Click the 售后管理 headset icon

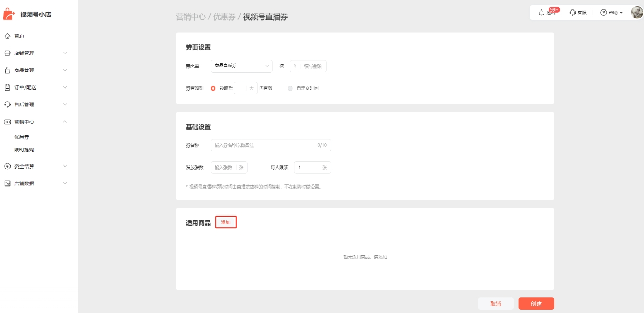click(7, 104)
